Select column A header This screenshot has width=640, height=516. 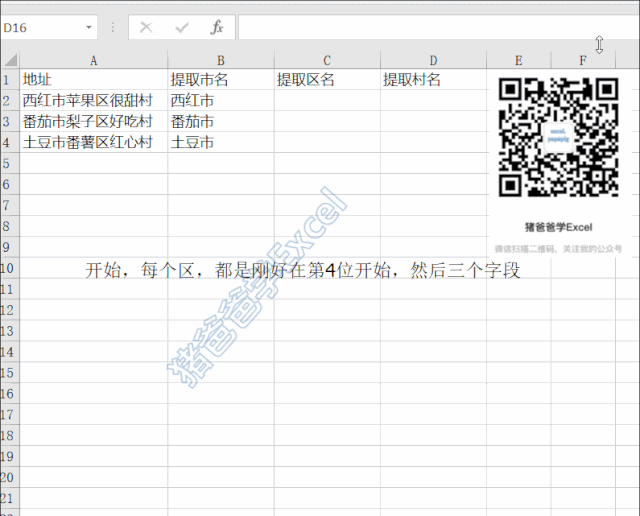93,60
